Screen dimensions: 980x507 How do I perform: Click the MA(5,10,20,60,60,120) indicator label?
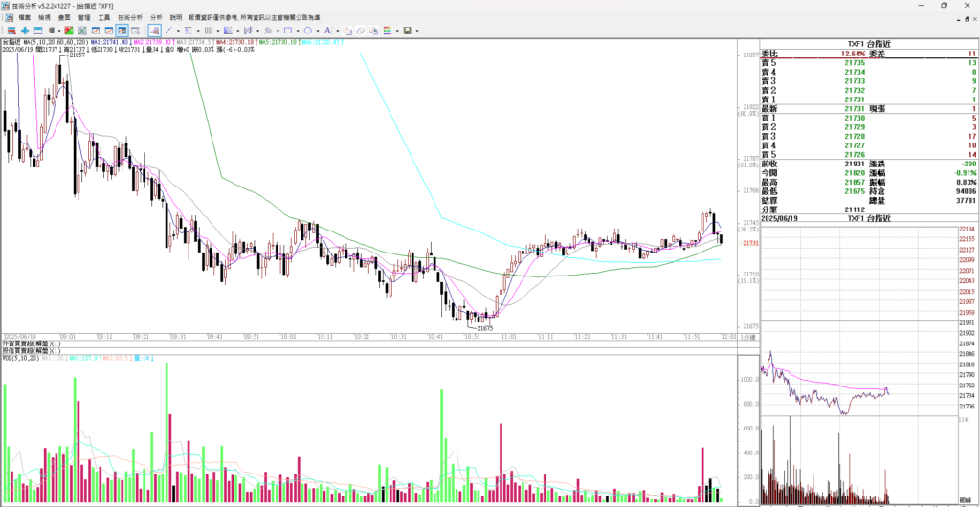(54, 42)
